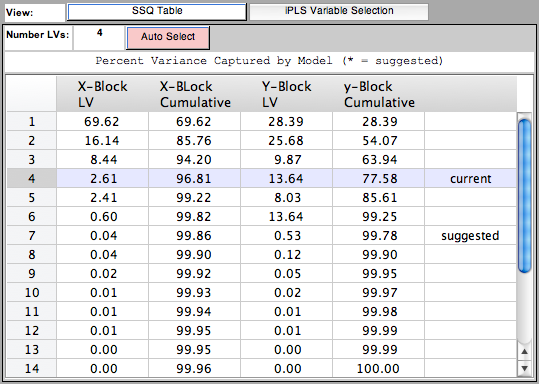The width and height of the screenshot is (539, 384).
Task: Select row header 4
Action: 32,178
